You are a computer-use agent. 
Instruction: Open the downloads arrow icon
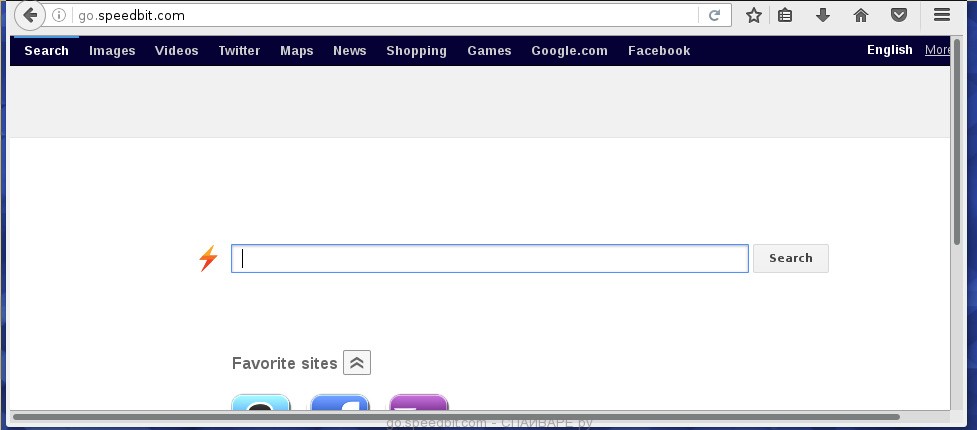(823, 16)
